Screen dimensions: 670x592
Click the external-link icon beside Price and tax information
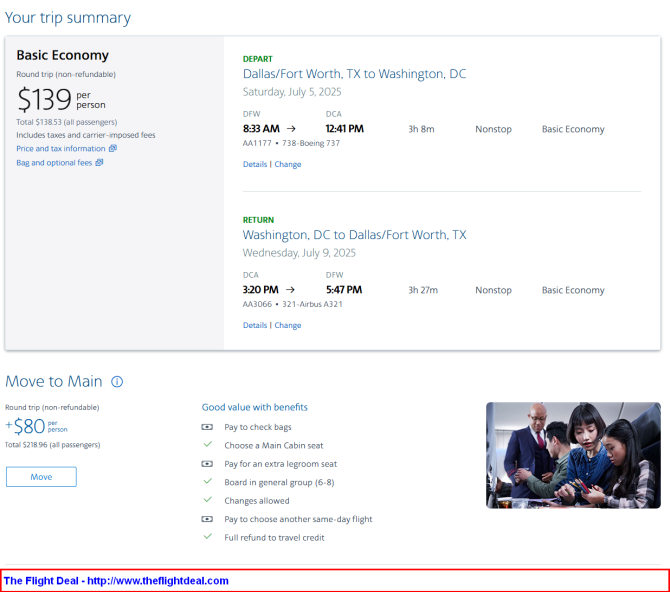click(x=113, y=148)
